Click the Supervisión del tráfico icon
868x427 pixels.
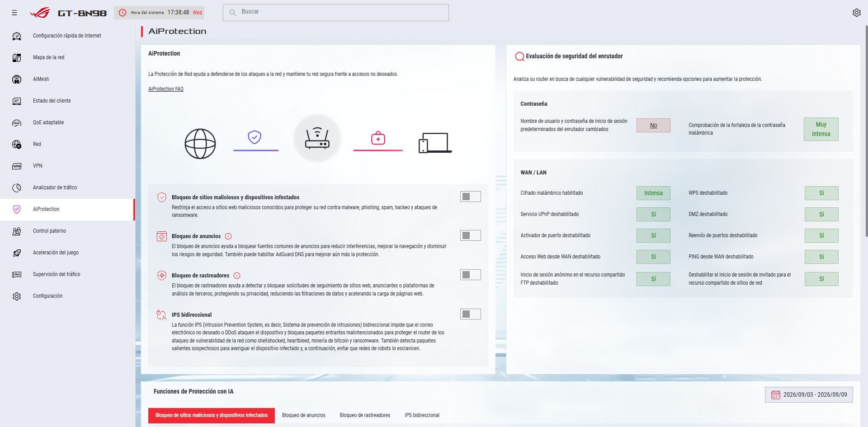click(x=17, y=274)
